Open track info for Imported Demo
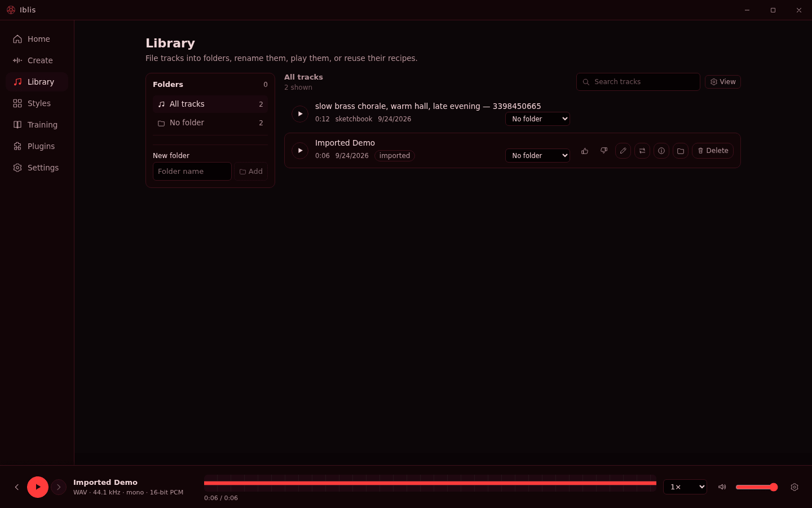The height and width of the screenshot is (508, 812). pos(661,151)
